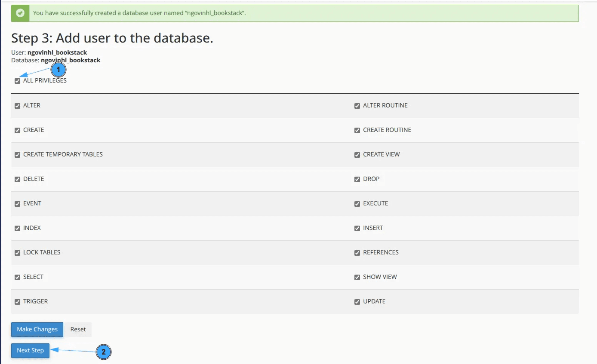This screenshot has width=597, height=364.
Task: Toggle the CREATE VIEW checkbox
Action: click(x=357, y=155)
